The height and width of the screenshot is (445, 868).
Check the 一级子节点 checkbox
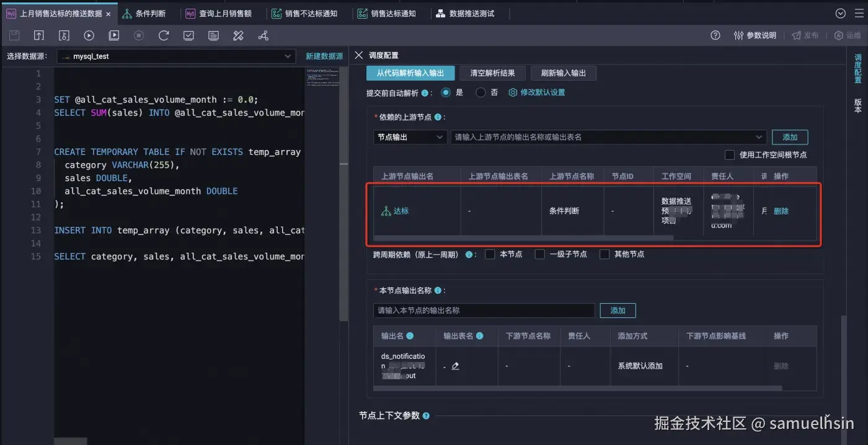539,254
